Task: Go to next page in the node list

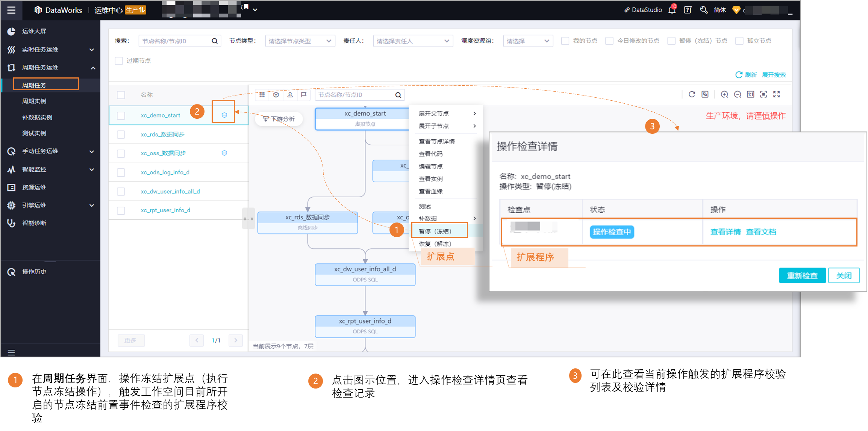Action: click(x=236, y=340)
